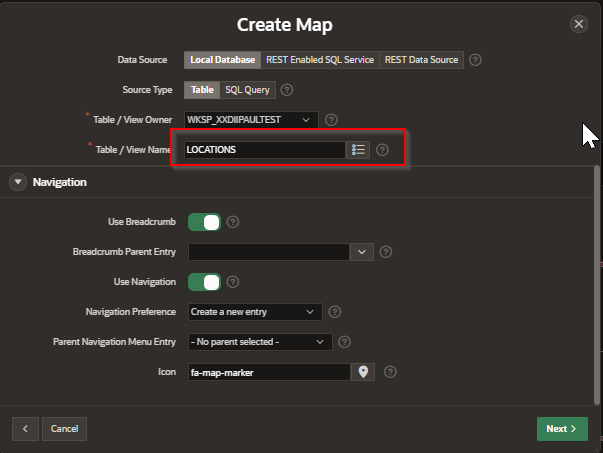Image resolution: width=603 pixels, height=453 pixels.
Task: Select REST Enabled SQL Service source
Action: 320,60
